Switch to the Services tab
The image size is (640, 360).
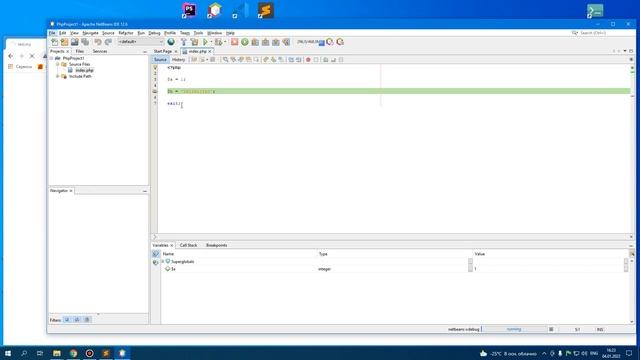[x=100, y=51]
